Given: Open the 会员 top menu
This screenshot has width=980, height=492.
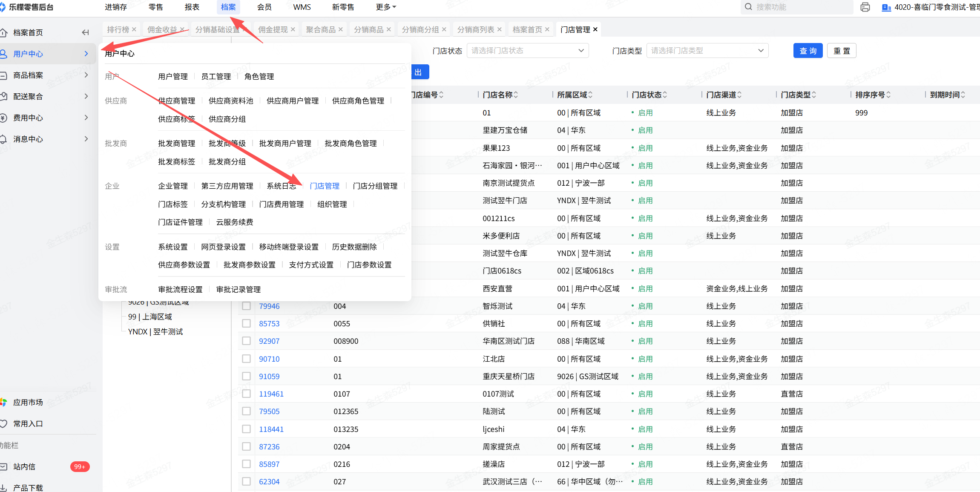Looking at the screenshot, I should (x=264, y=7).
